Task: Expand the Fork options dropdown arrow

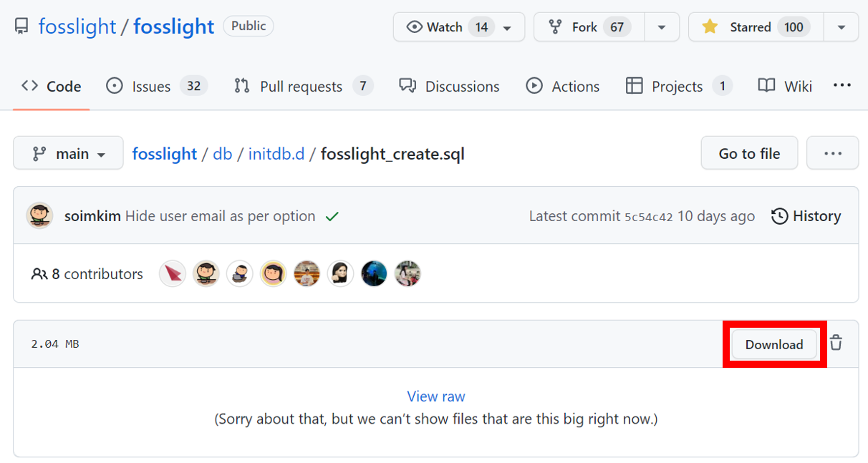Action: [x=662, y=27]
